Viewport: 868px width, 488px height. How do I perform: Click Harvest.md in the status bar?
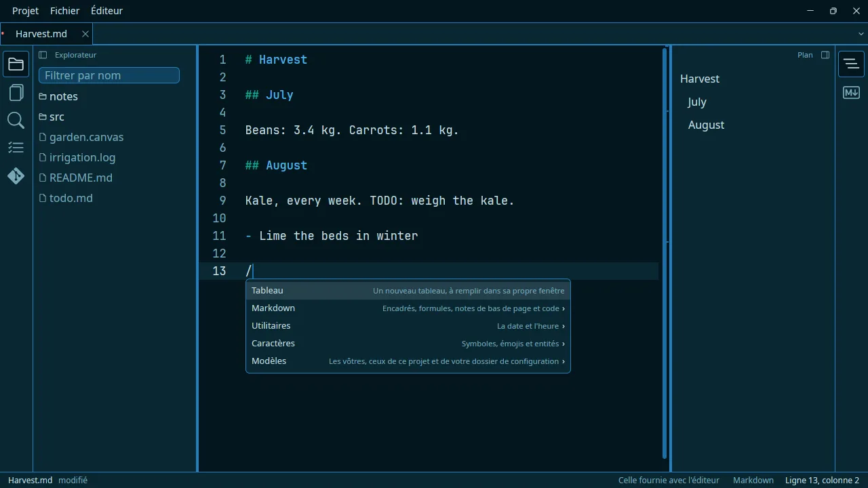tap(31, 480)
